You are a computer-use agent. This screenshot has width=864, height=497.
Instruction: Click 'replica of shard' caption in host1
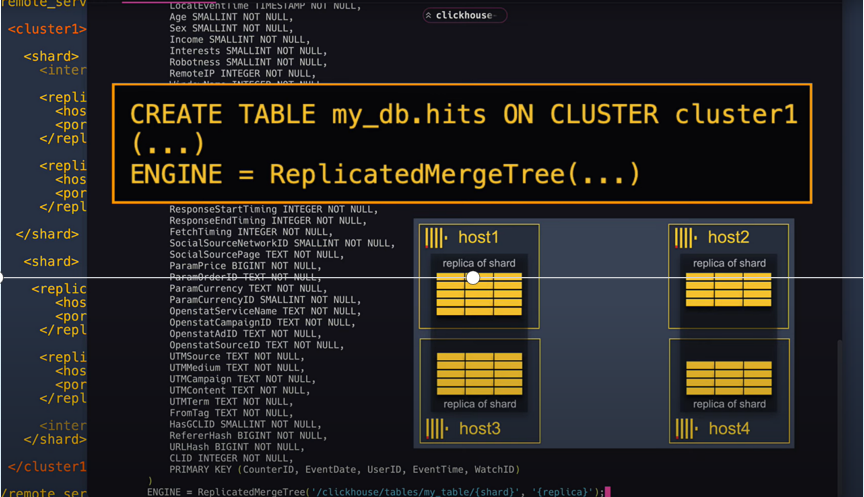[479, 263]
